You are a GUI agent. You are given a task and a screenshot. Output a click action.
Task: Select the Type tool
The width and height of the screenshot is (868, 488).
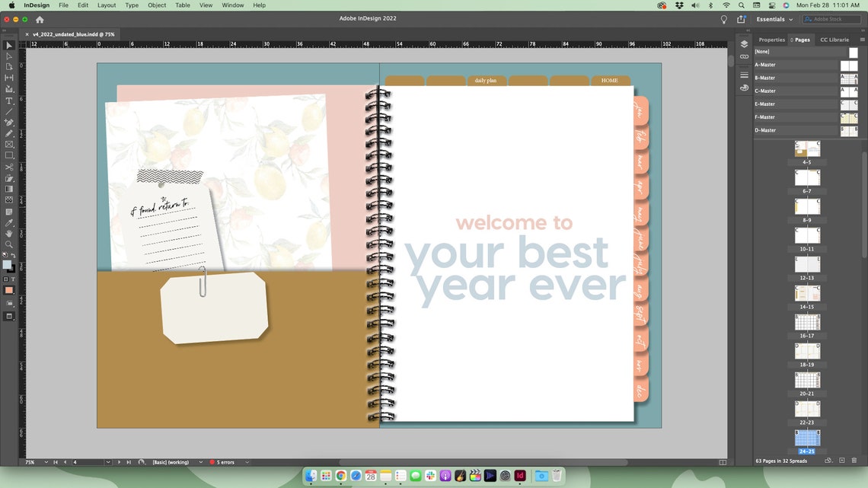click(9, 99)
